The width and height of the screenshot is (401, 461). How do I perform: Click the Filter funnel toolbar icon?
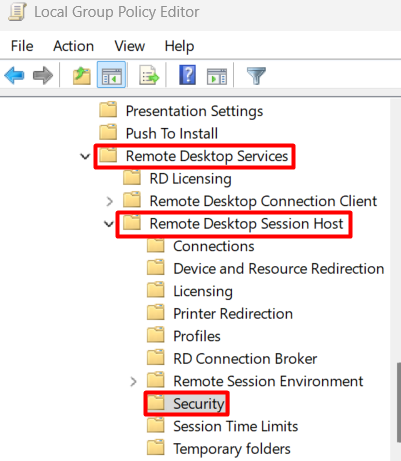click(x=256, y=76)
